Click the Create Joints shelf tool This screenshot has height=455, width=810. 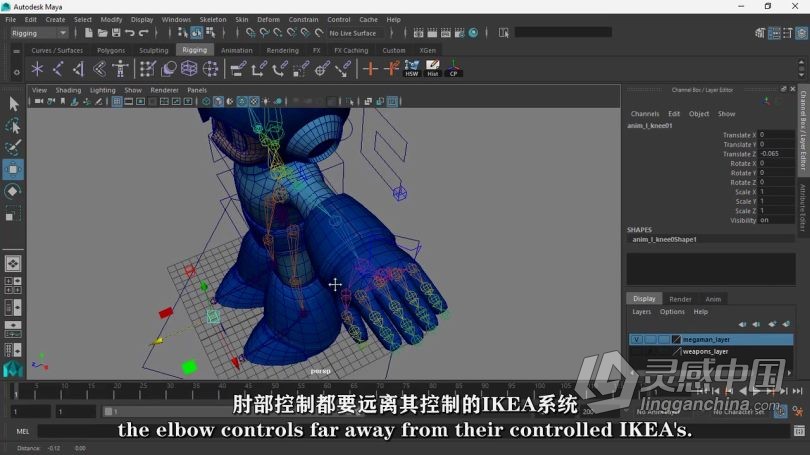[58, 69]
